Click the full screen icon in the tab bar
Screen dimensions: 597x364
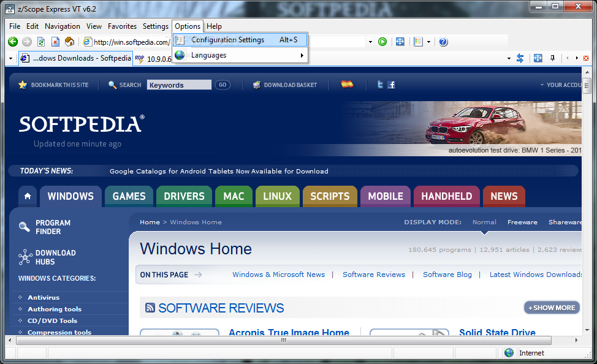pyautogui.click(x=538, y=58)
